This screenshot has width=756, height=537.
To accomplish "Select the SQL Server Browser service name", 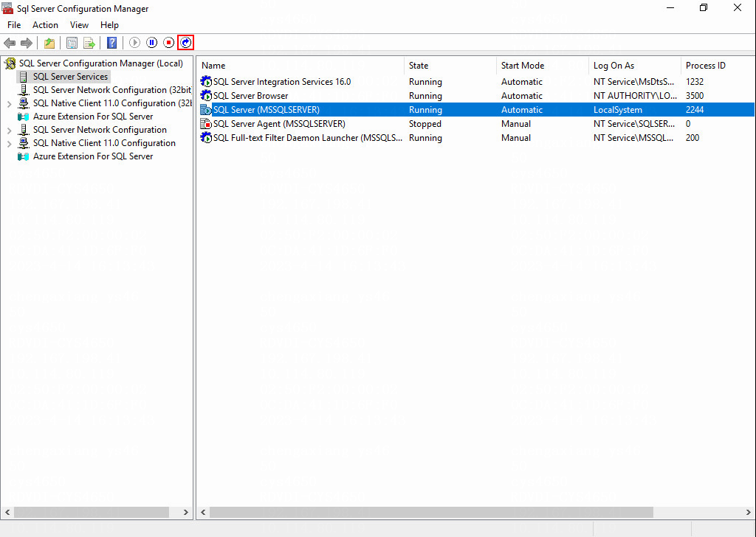I will [251, 95].
